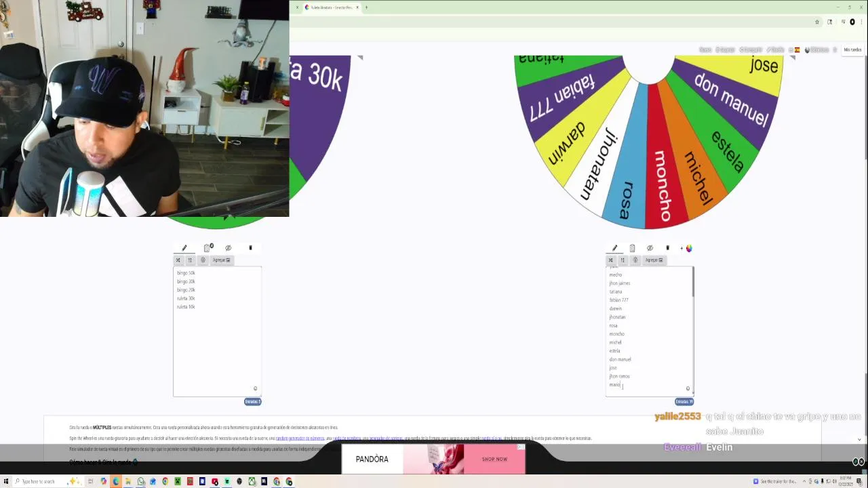Viewport: 868px width, 488px height.
Task: Click 'fabian 777' entry in names list
Action: [x=618, y=300]
